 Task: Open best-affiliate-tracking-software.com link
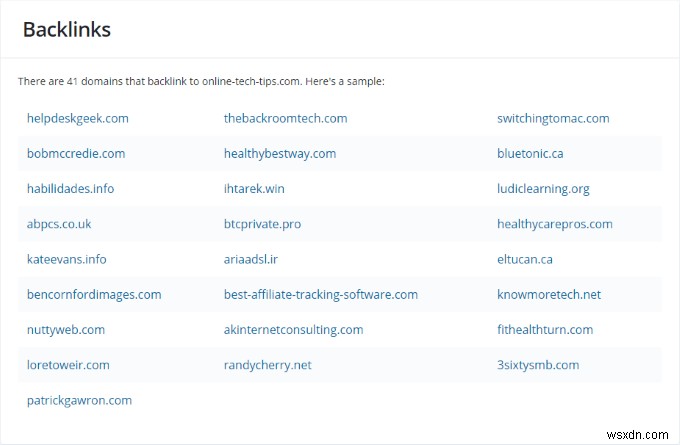[x=321, y=294]
